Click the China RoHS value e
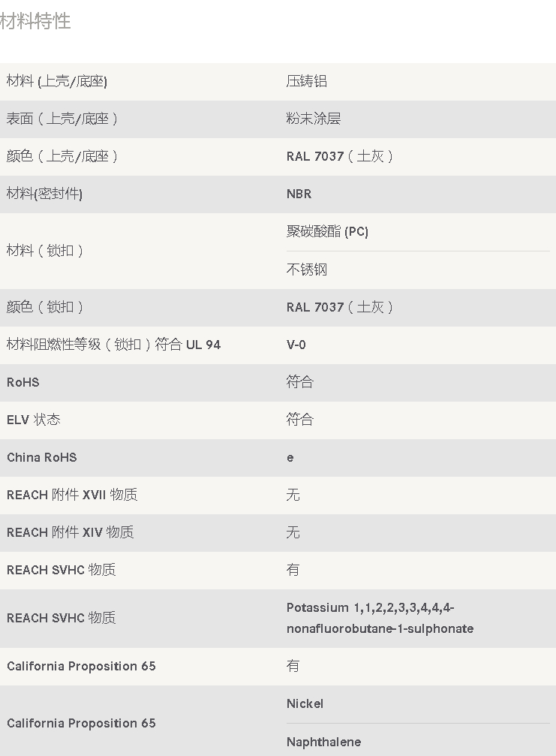This screenshot has width=556, height=756. coord(290,457)
